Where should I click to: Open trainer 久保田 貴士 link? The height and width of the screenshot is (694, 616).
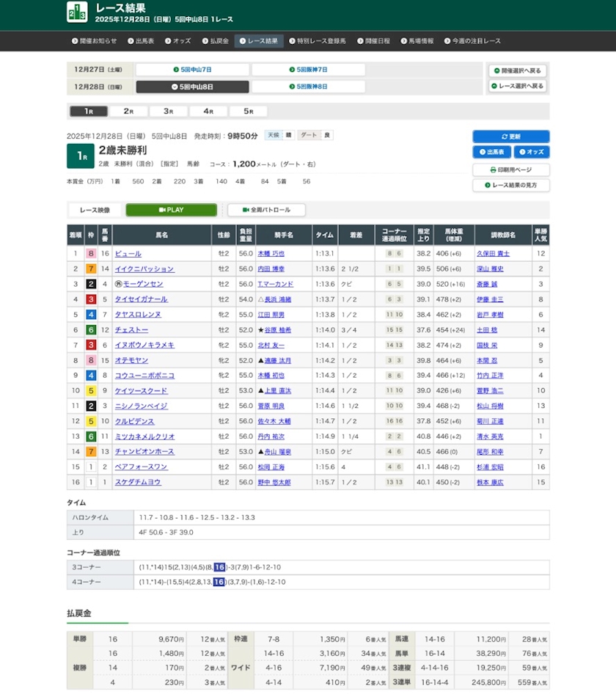[x=493, y=254]
